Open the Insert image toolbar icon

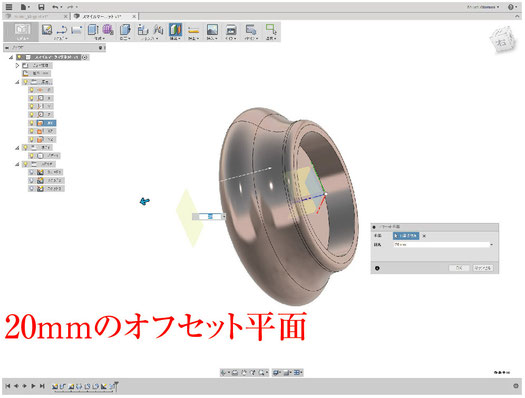212,30
